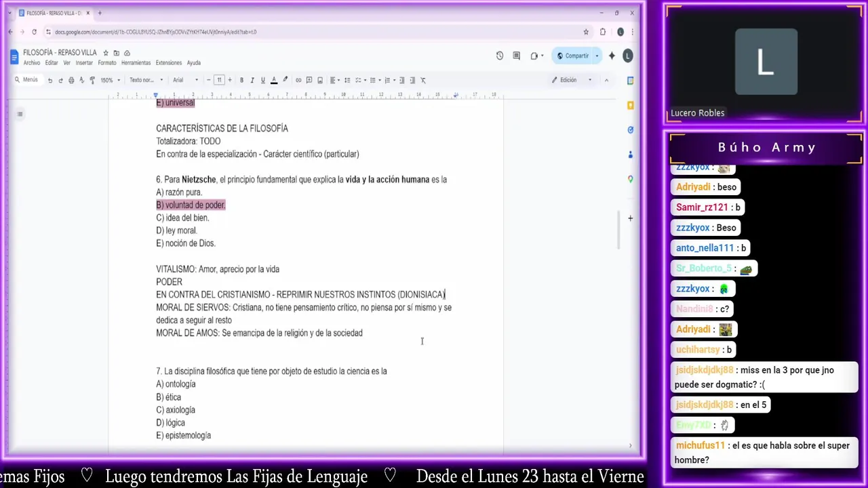868x488 pixels.
Task: Open the Edición mode dropdown
Action: (572, 80)
